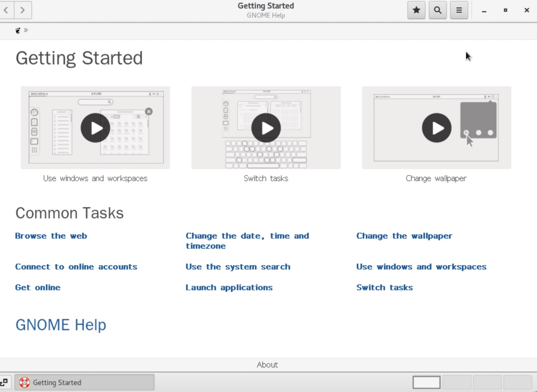Open Use windows and workspaces link in Common Tasks
537x392 pixels.
pyautogui.click(x=422, y=267)
